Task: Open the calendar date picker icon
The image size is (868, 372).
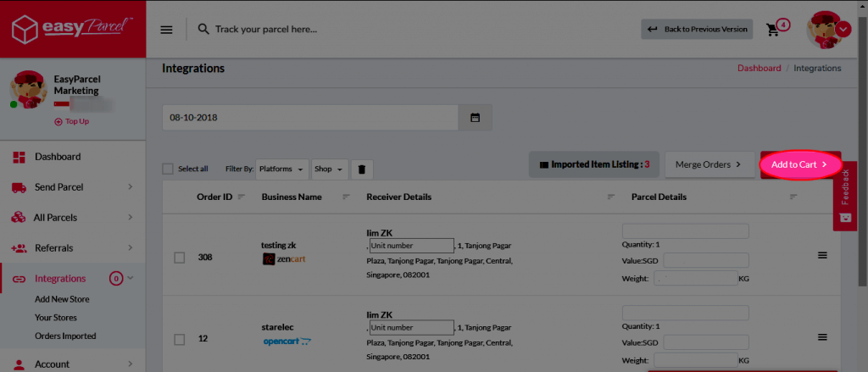Action: 475,117
